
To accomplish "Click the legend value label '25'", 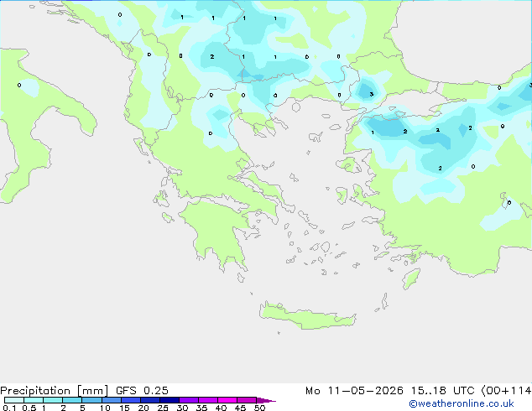I will point(163,408).
